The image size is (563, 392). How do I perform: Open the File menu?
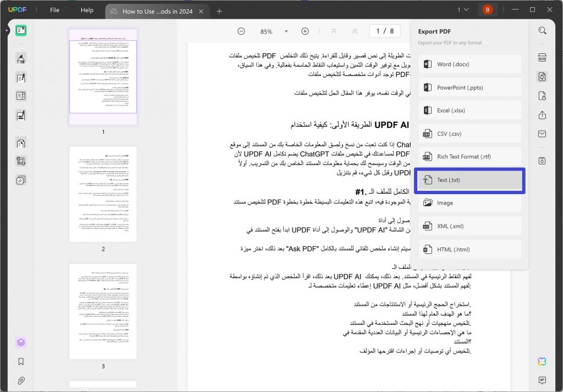[x=55, y=9]
